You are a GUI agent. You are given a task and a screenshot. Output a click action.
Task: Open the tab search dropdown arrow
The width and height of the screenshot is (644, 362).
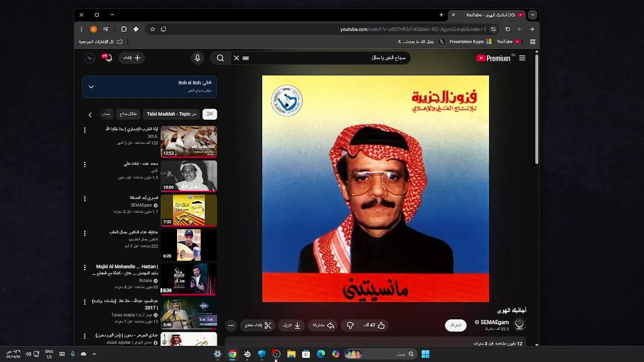[x=532, y=15]
